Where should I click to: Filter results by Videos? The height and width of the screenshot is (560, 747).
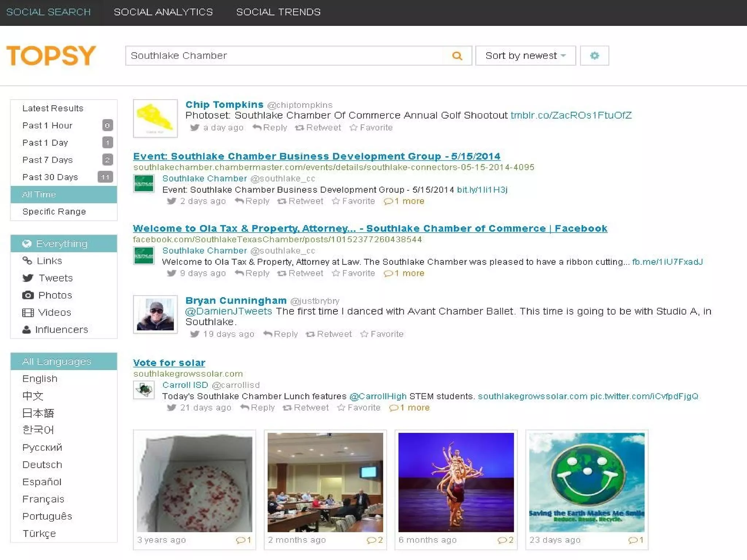(x=54, y=312)
